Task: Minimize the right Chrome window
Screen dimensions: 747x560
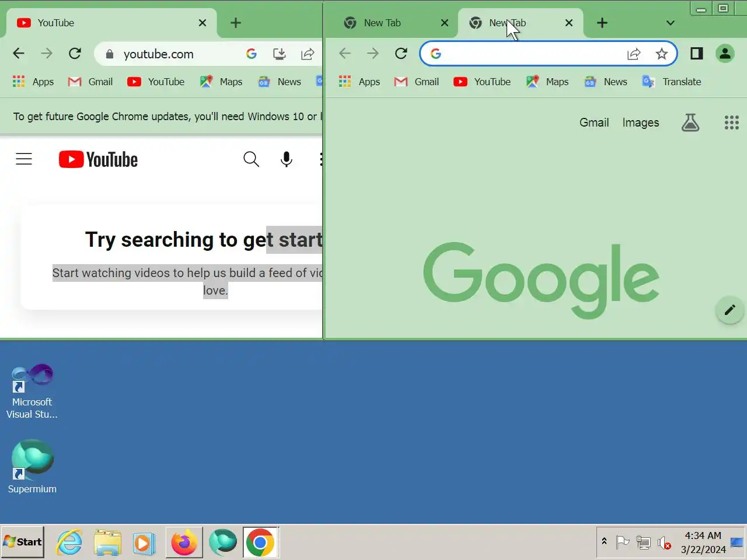Action: [701, 9]
